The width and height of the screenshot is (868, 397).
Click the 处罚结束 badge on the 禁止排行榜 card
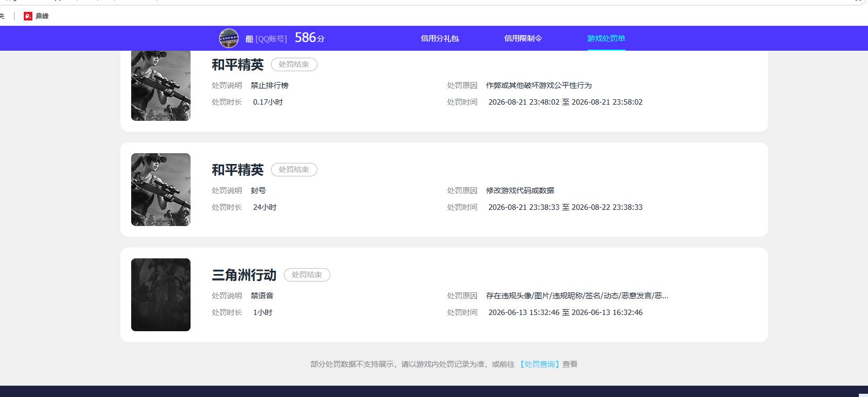click(294, 64)
